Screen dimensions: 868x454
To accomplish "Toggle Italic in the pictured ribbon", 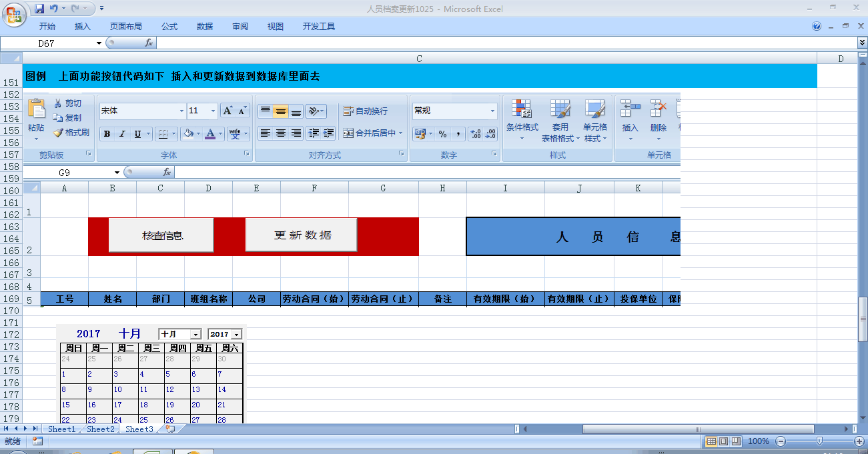I will pos(122,134).
